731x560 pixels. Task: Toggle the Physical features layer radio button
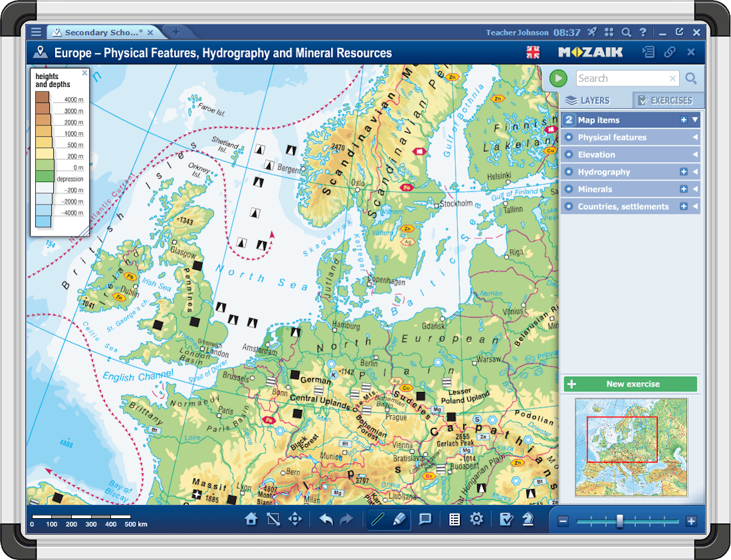(569, 138)
